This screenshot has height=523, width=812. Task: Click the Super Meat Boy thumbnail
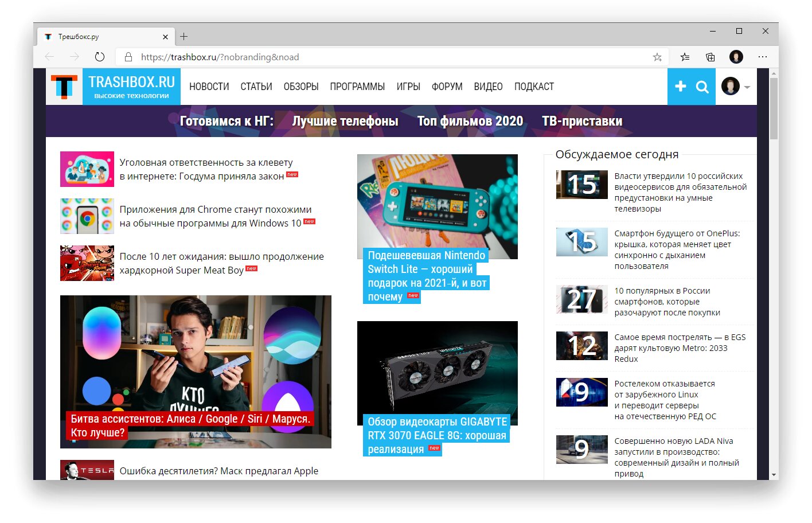[x=87, y=263]
